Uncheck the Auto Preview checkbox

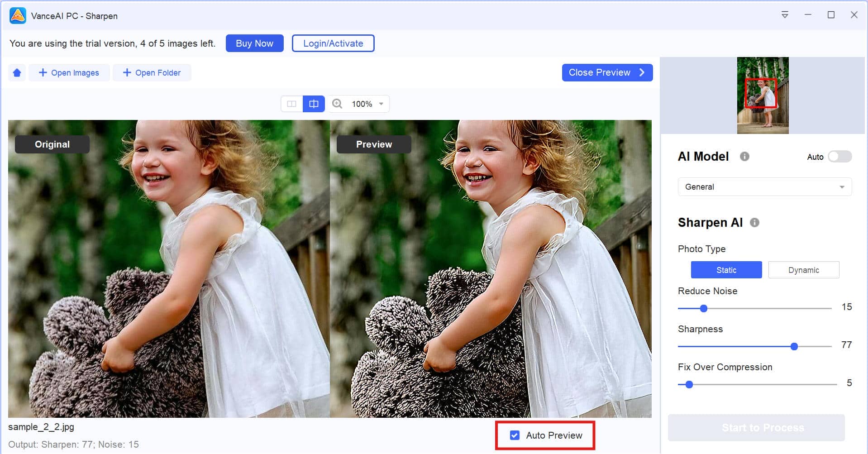[515, 435]
